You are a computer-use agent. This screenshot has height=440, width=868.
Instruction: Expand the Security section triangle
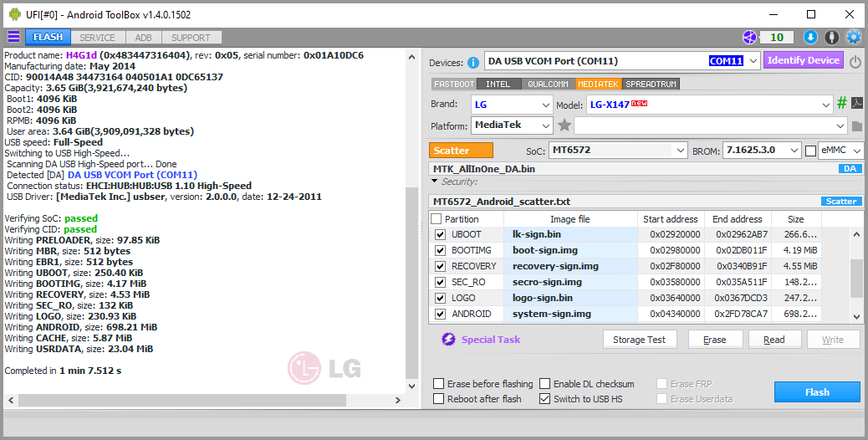(435, 182)
